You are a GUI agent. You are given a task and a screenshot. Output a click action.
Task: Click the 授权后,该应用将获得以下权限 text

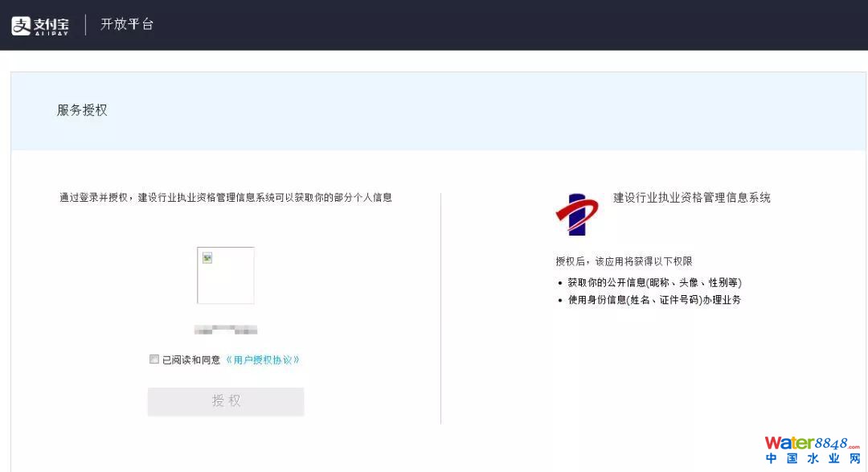pos(624,261)
